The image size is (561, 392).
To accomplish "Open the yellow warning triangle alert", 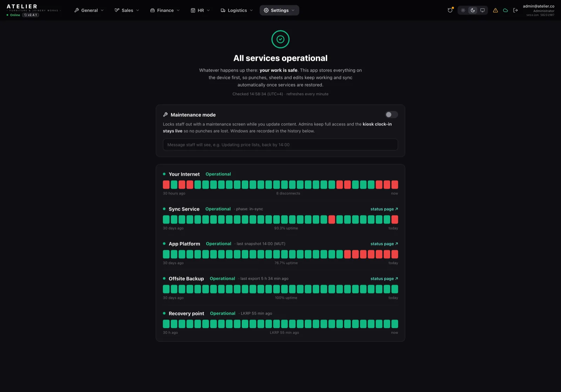I will [x=495, y=10].
